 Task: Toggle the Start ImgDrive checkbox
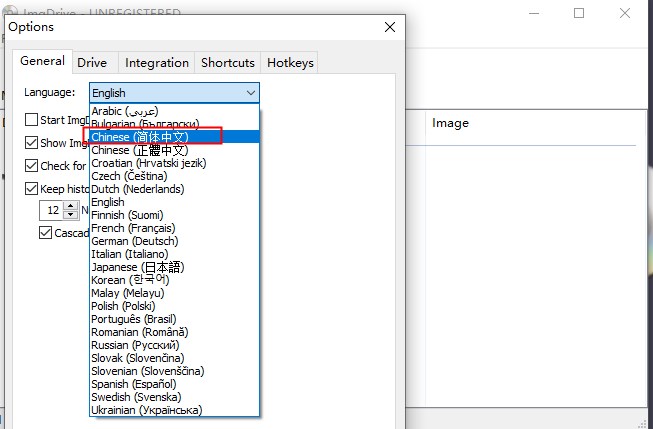tap(32, 120)
